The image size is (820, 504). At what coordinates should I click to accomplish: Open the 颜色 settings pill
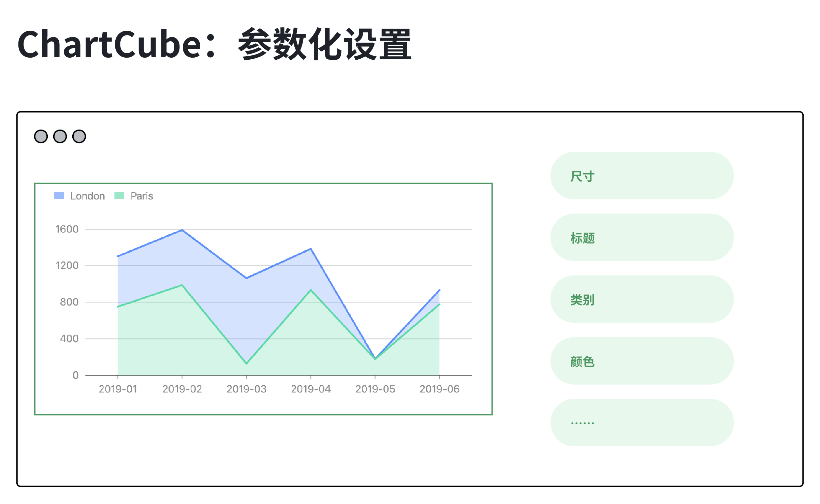click(642, 361)
